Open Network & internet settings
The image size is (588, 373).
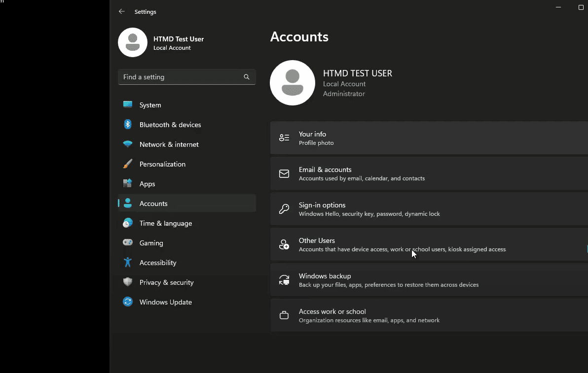tap(169, 144)
